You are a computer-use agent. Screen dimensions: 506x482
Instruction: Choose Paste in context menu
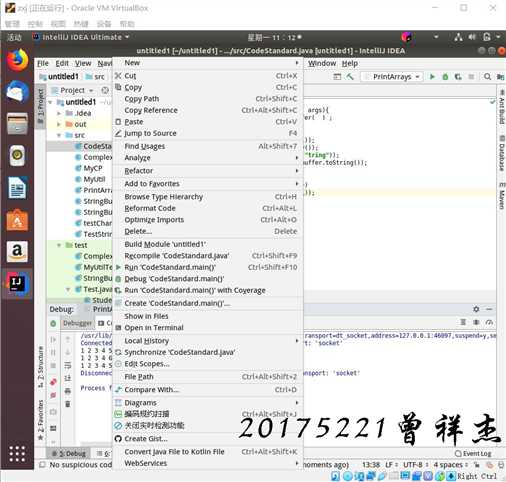click(207, 122)
